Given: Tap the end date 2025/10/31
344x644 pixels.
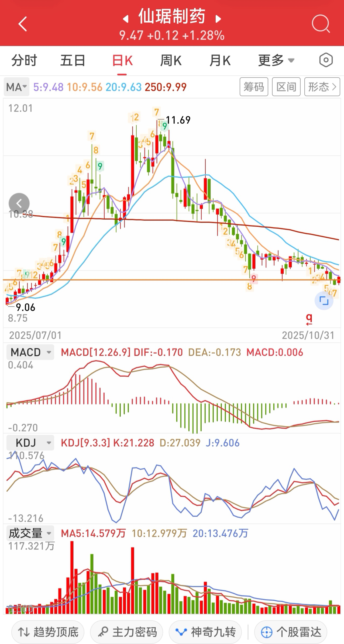Looking at the screenshot, I should pyautogui.click(x=308, y=335).
